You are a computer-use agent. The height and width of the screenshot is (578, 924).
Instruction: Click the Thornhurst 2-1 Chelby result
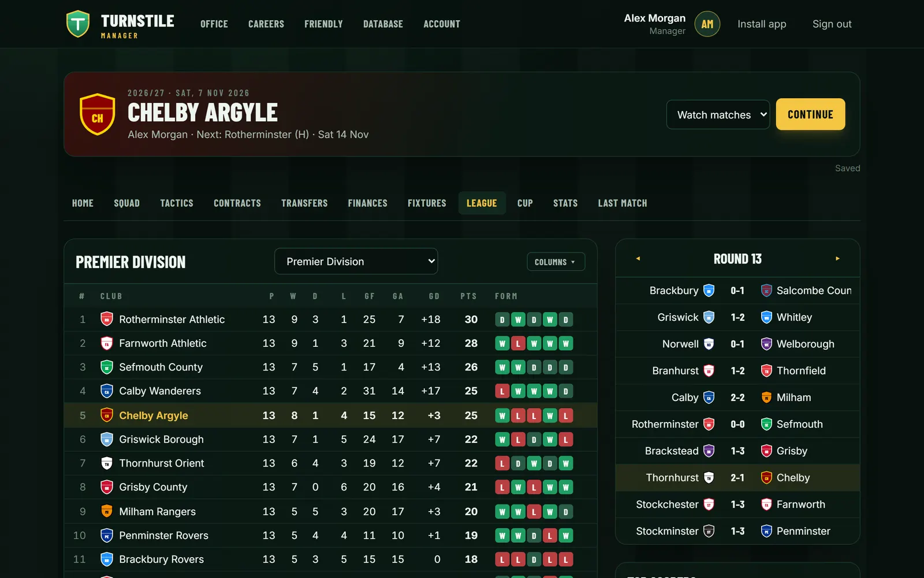point(737,477)
